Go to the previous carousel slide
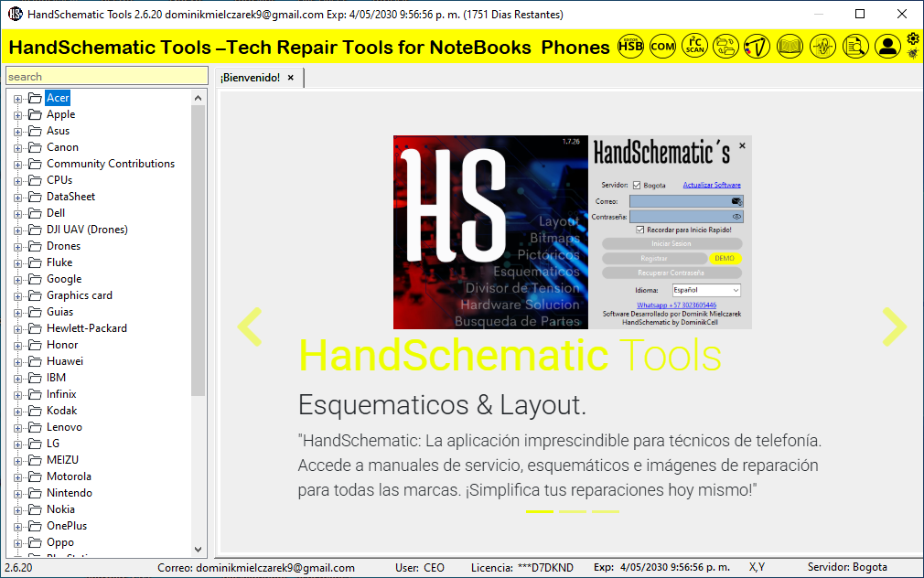The height and width of the screenshot is (578, 924). pyautogui.click(x=250, y=326)
